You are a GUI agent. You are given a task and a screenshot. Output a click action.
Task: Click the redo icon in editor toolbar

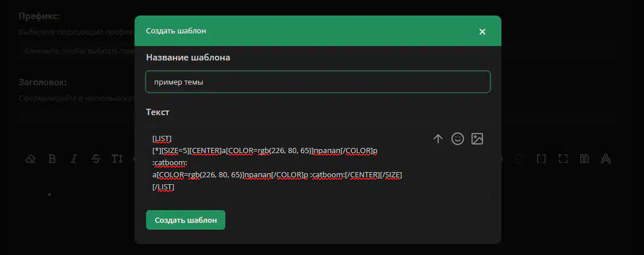tap(519, 159)
